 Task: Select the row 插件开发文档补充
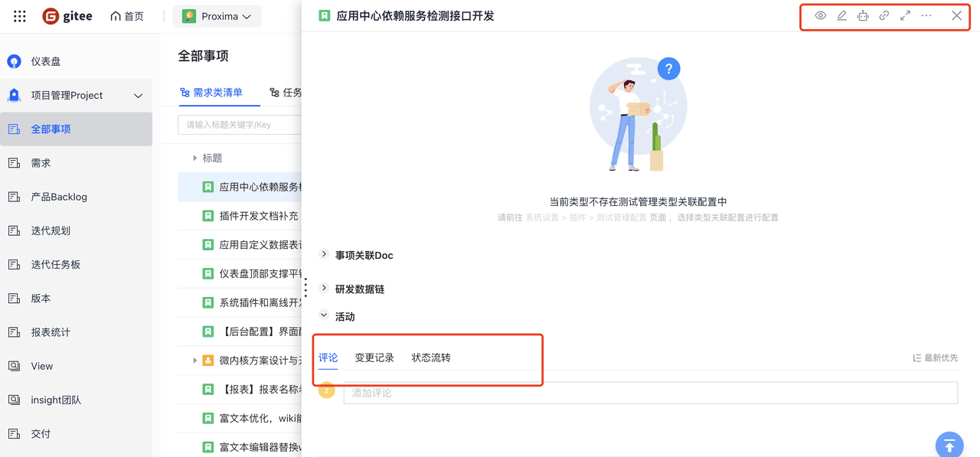pos(240,216)
